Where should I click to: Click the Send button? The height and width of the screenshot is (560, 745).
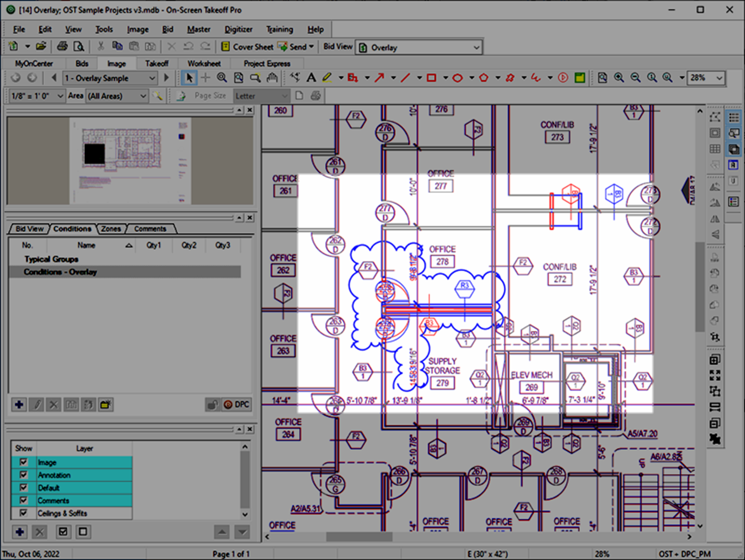(296, 47)
